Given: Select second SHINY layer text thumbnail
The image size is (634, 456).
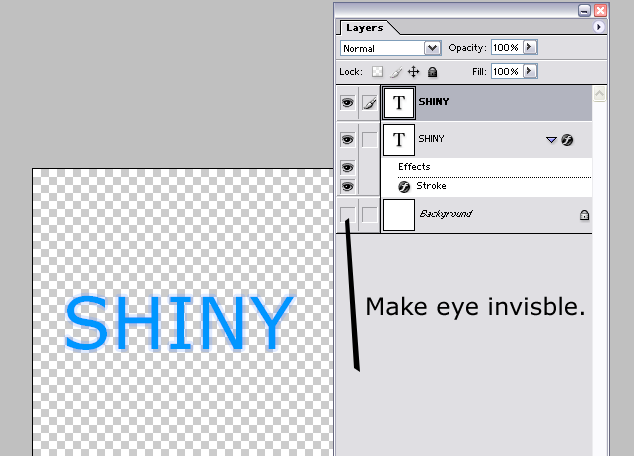Looking at the screenshot, I should 399,140.
